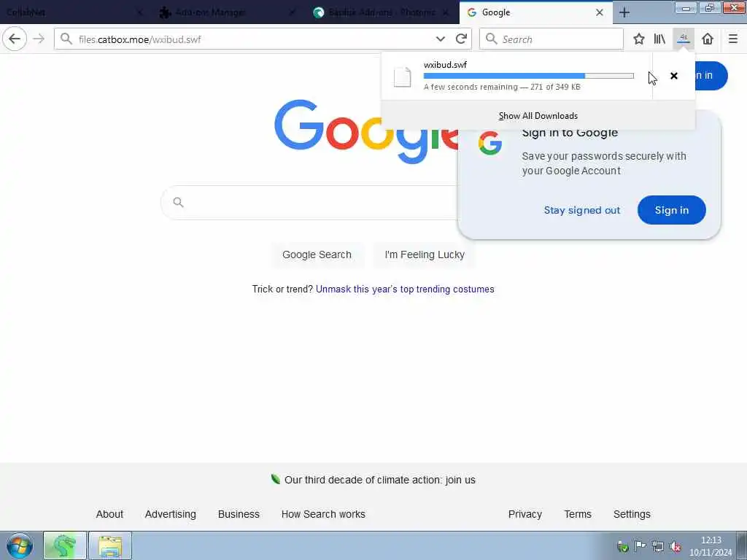
Task: Open the Settings footer menu
Action: (632, 514)
